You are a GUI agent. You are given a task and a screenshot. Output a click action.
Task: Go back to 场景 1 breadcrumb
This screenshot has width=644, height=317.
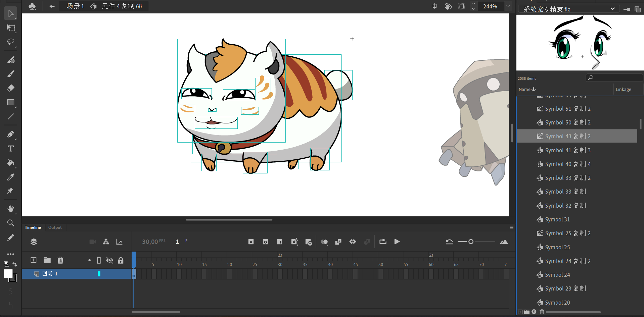(75, 6)
